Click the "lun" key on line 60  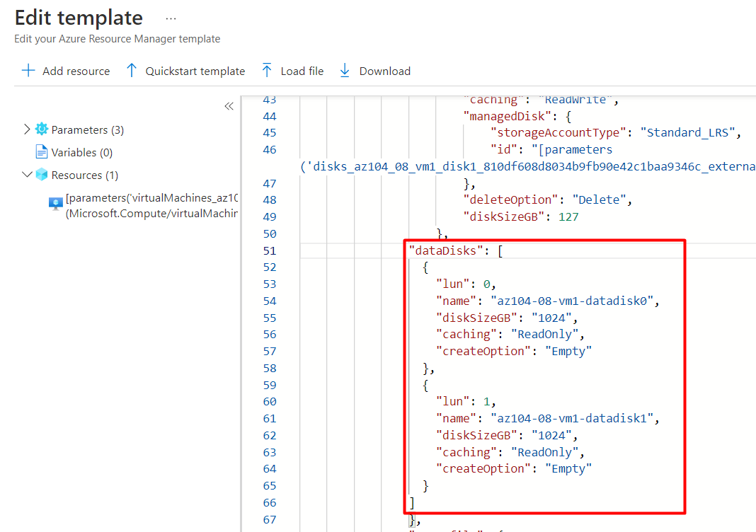[x=453, y=401]
